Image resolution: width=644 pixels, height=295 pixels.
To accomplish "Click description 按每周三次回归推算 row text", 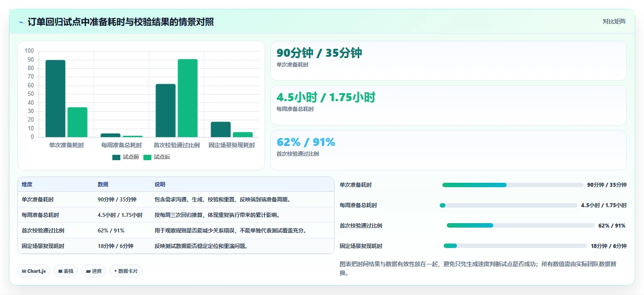I will tap(217, 215).
